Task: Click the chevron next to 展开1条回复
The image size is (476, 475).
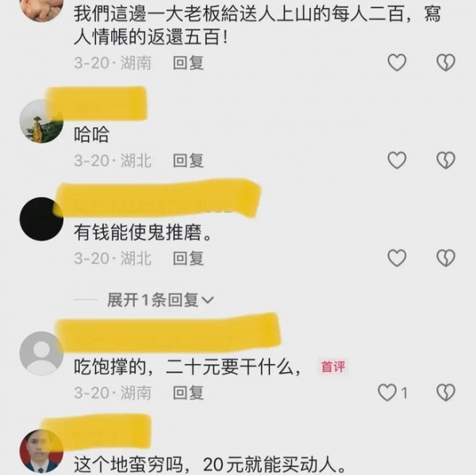Action: pyautogui.click(x=208, y=301)
